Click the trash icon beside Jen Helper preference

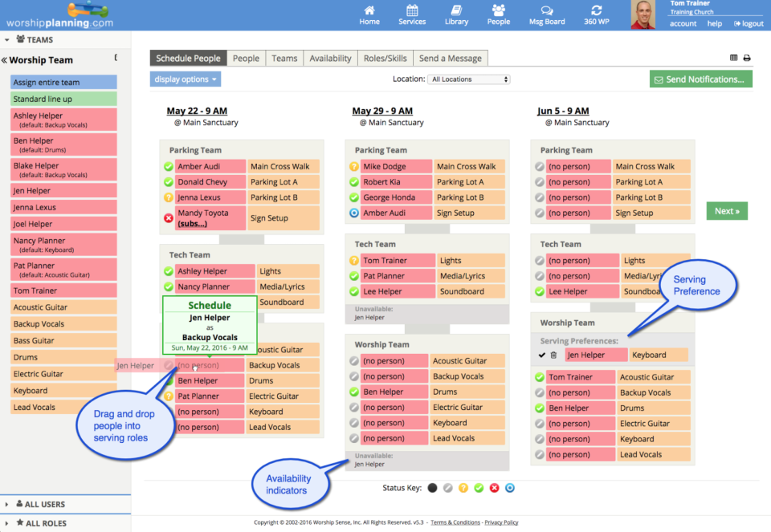(x=553, y=355)
